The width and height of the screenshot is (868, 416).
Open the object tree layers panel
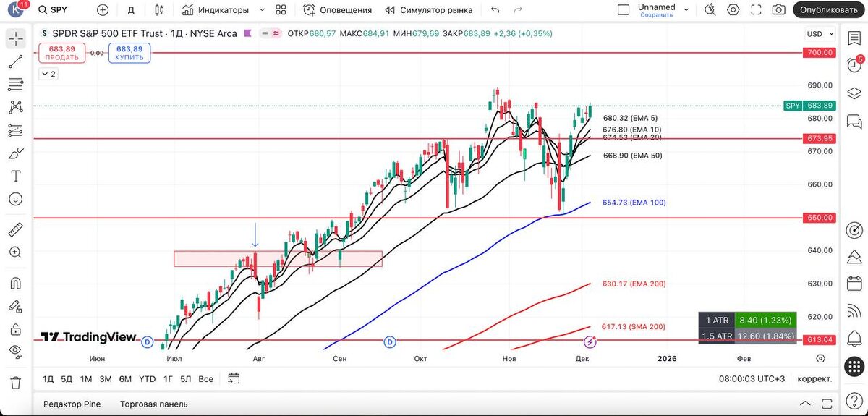pos(854,92)
